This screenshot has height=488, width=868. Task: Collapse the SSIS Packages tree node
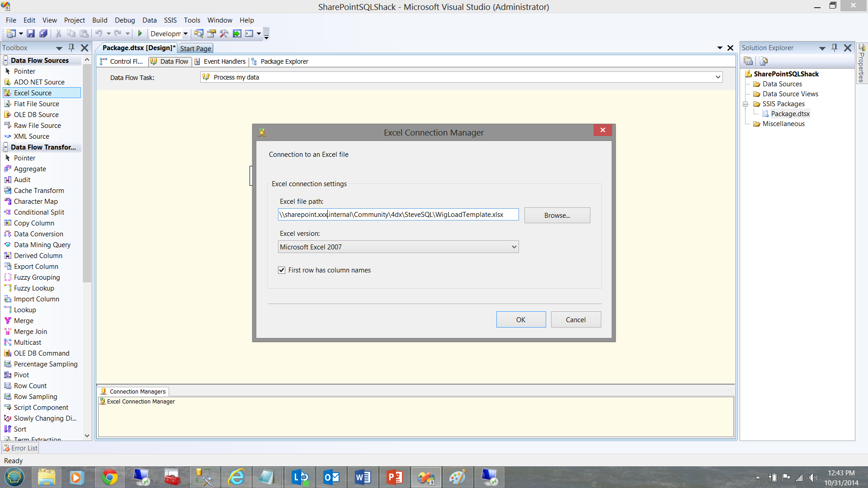click(x=745, y=104)
